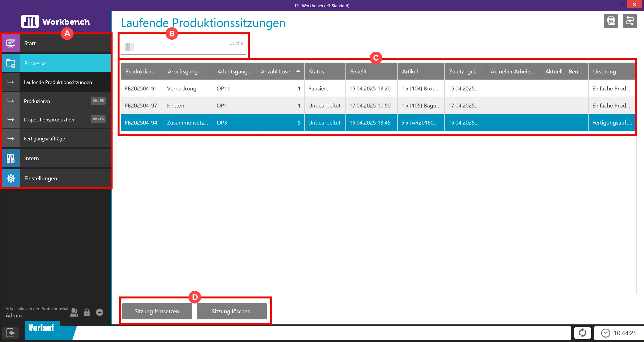Click the refresh icon in bottom bar
The image size is (644, 342).
click(582, 333)
